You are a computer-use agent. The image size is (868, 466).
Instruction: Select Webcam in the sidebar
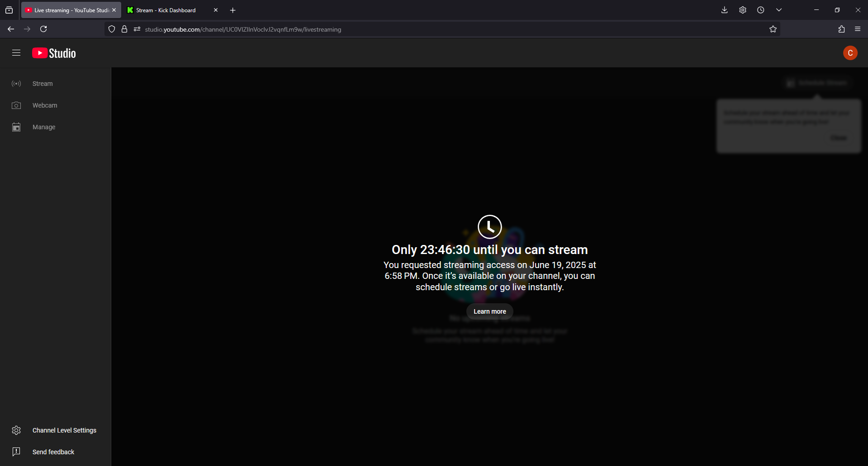[55, 105]
